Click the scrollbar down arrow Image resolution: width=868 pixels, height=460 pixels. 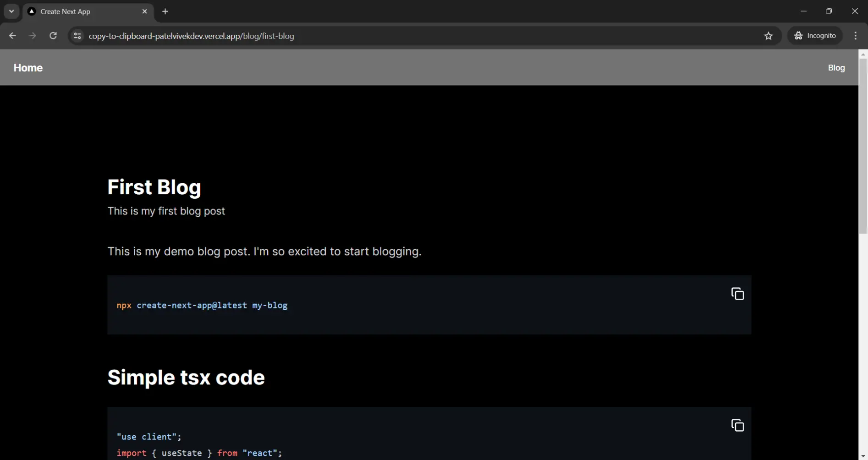coord(863,456)
